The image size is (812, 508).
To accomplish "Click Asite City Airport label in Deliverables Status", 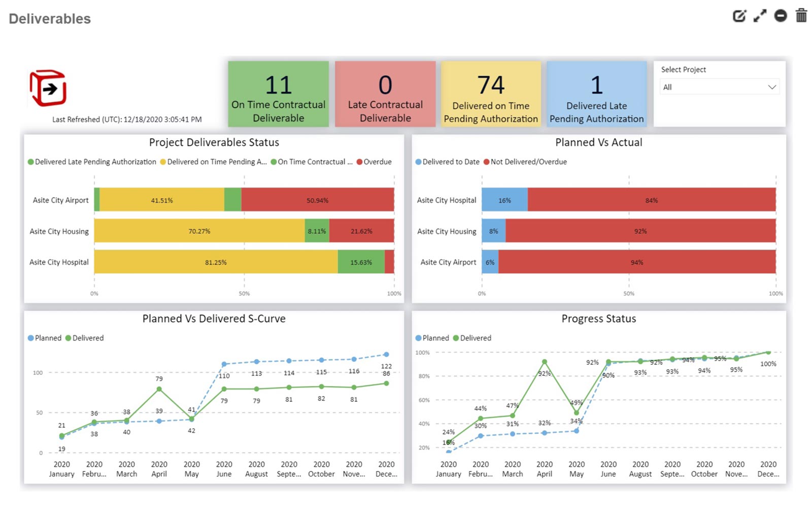I will click(x=61, y=200).
